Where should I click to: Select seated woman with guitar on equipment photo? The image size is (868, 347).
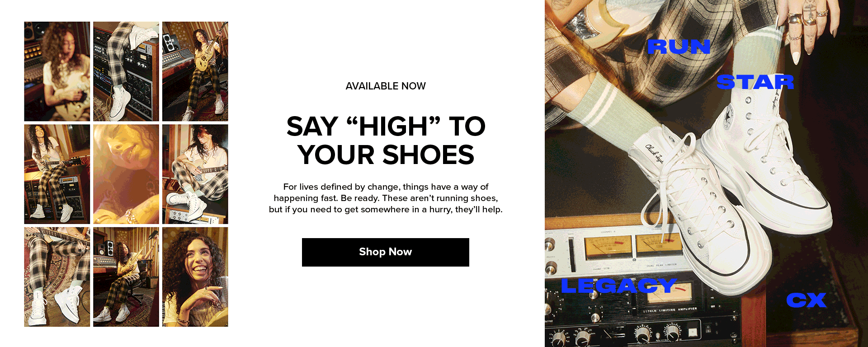[57, 174]
